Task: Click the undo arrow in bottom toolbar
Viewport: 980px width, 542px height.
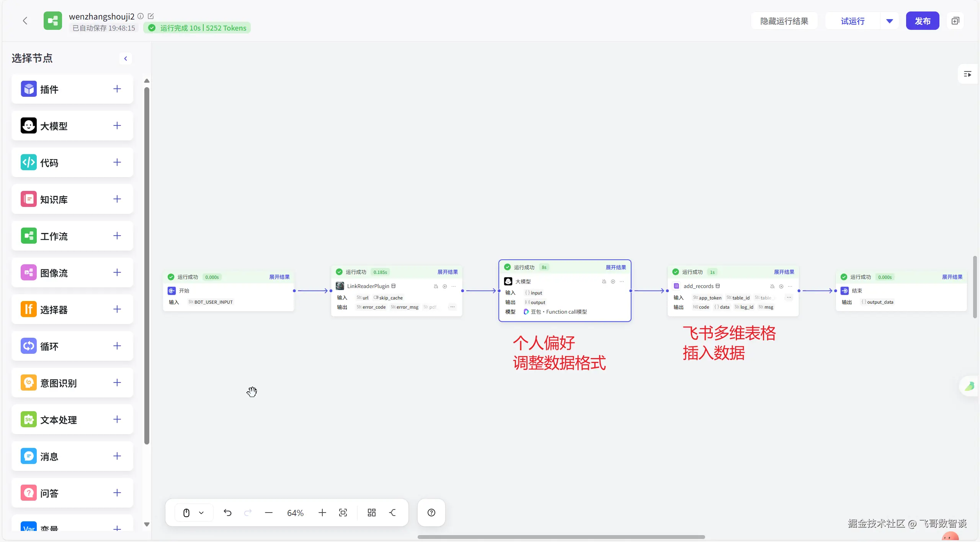Action: 227,513
